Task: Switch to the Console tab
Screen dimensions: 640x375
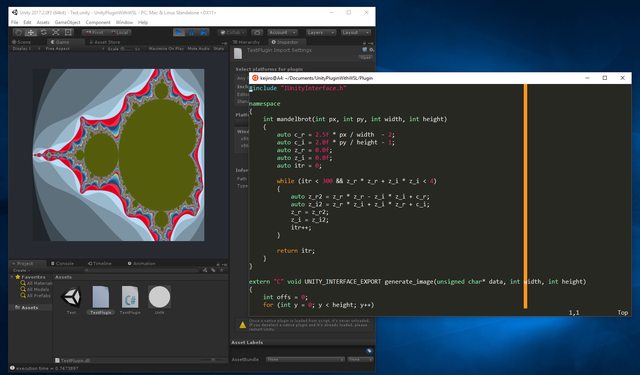Action: pos(62,264)
